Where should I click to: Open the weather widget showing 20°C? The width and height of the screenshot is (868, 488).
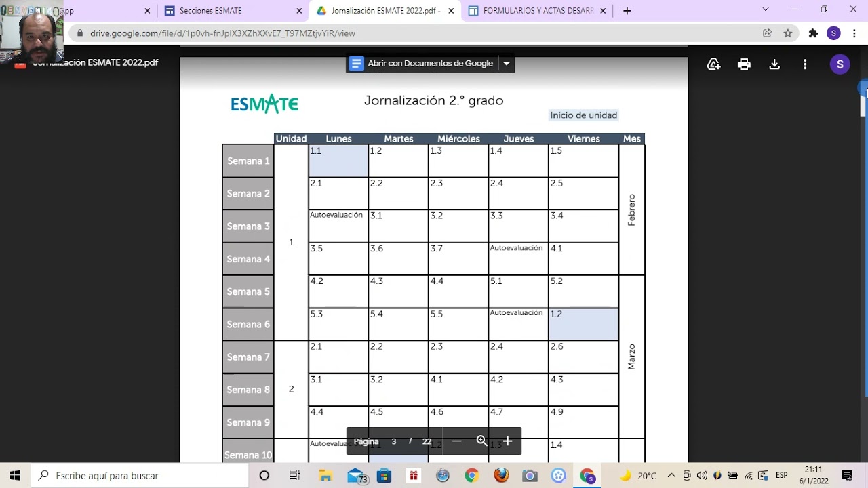639,476
